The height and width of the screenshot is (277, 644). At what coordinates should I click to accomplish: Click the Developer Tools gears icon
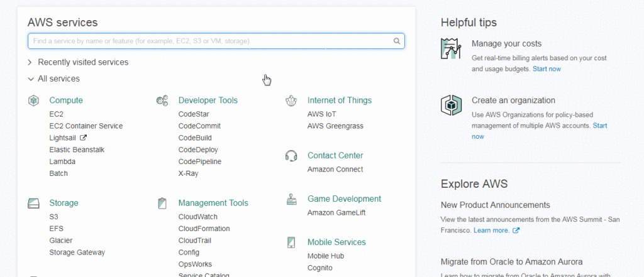pos(162,100)
